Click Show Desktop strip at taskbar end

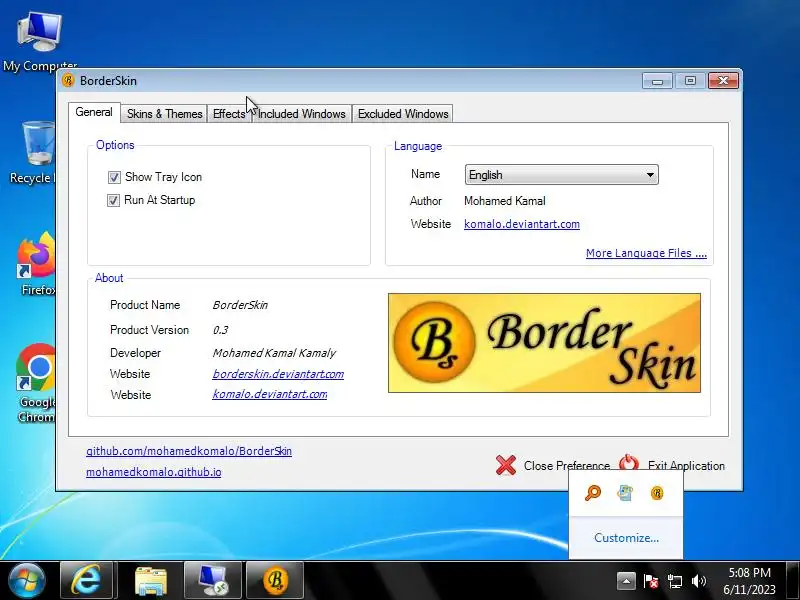click(793, 581)
